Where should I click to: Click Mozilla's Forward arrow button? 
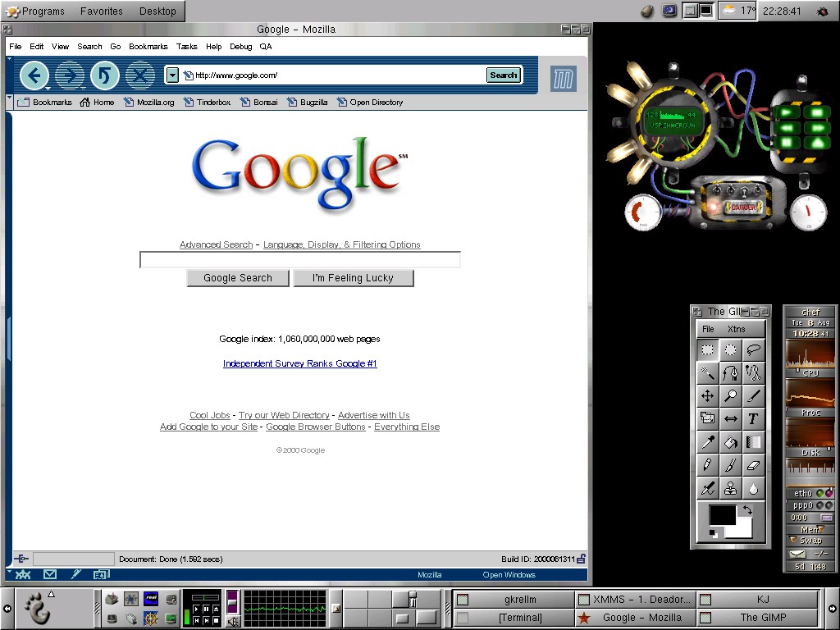click(70, 75)
